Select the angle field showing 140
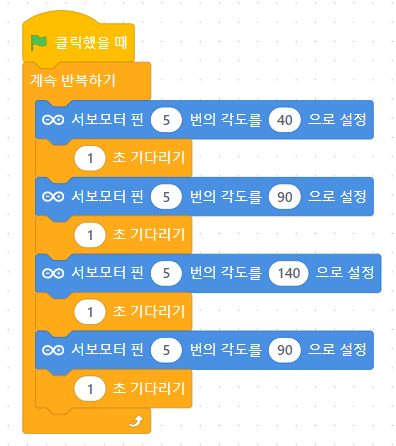Viewport: 396px width, 446px height. pyautogui.click(x=289, y=273)
